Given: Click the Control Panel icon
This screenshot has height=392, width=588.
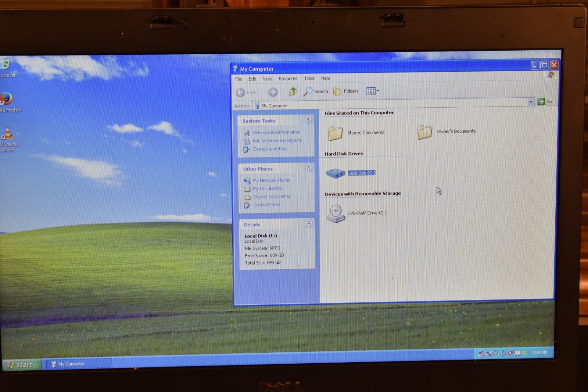Looking at the screenshot, I should [x=247, y=205].
